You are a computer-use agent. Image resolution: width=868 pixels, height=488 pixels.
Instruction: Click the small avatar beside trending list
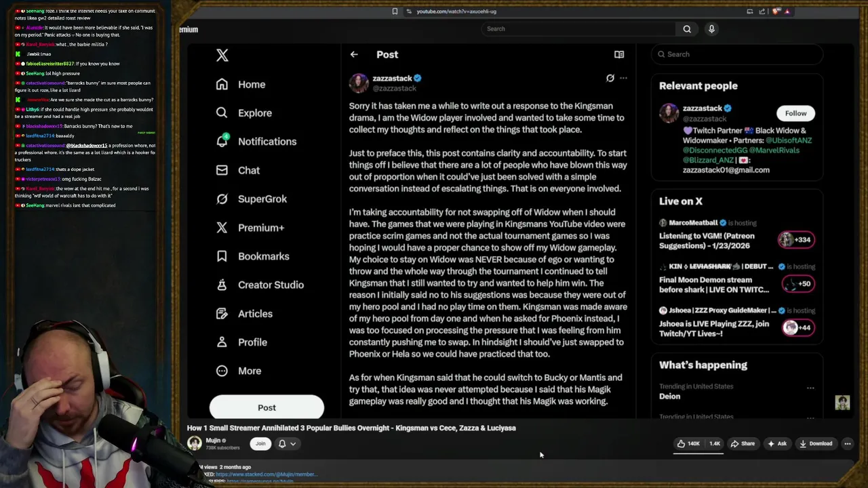(x=842, y=403)
